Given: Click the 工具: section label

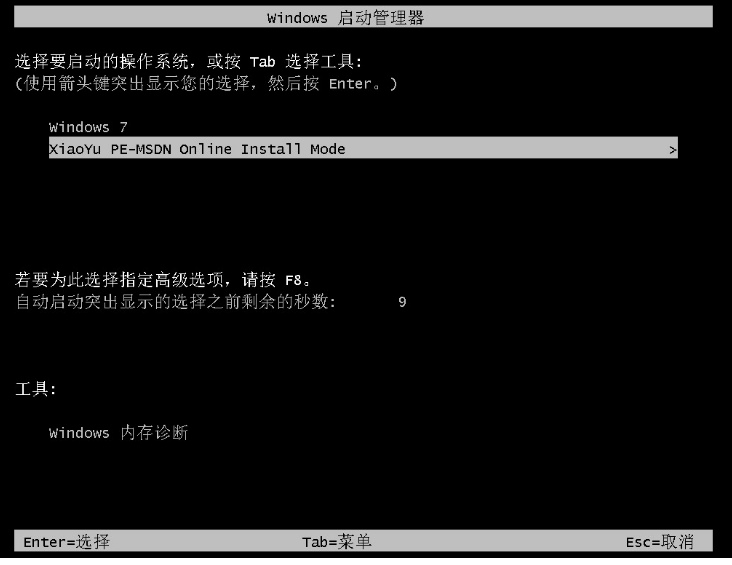Looking at the screenshot, I should point(35,388).
